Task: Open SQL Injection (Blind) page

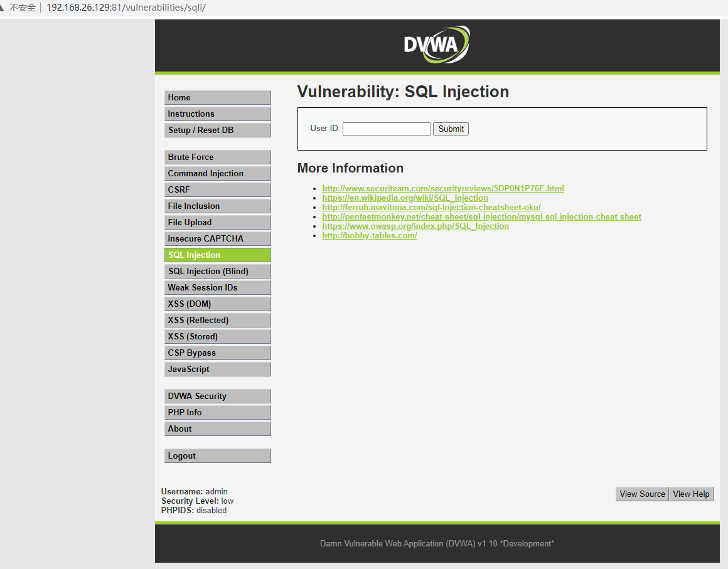Action: pyautogui.click(x=217, y=271)
